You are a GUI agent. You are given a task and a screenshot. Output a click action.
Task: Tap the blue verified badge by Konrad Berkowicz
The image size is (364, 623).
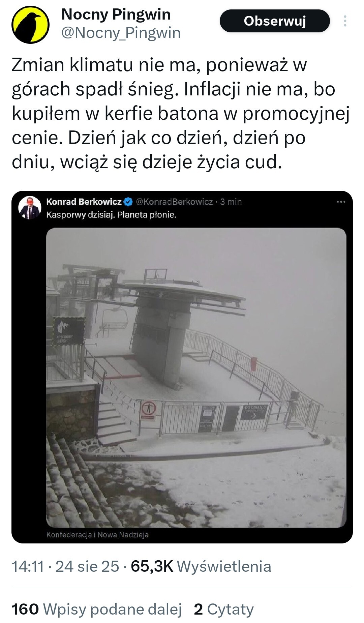(x=128, y=202)
